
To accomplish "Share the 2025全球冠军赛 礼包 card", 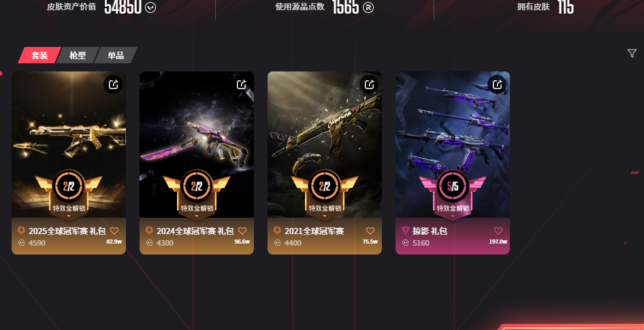I will (113, 84).
